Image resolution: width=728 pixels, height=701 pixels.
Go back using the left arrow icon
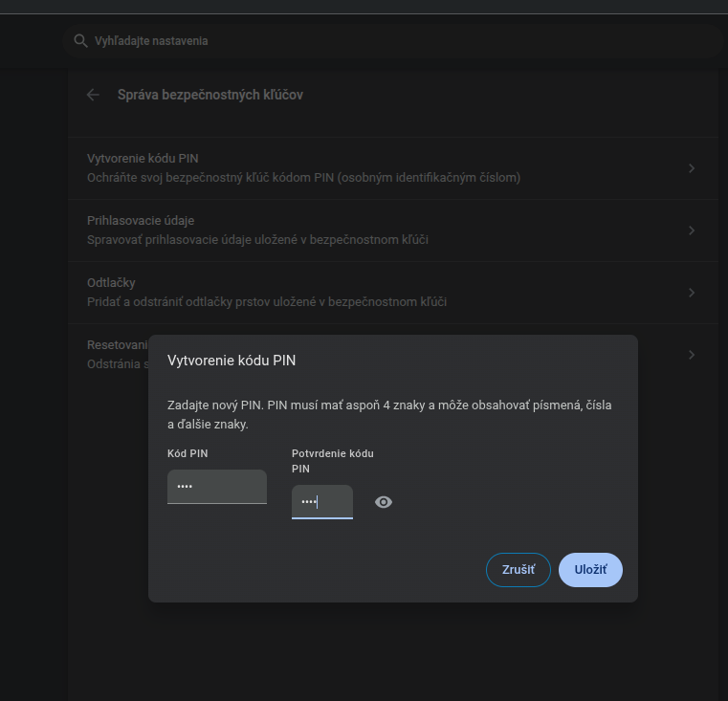(93, 95)
